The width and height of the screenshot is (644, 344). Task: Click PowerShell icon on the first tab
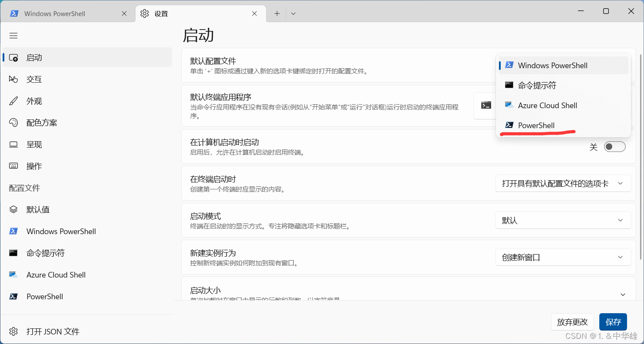click(x=14, y=13)
